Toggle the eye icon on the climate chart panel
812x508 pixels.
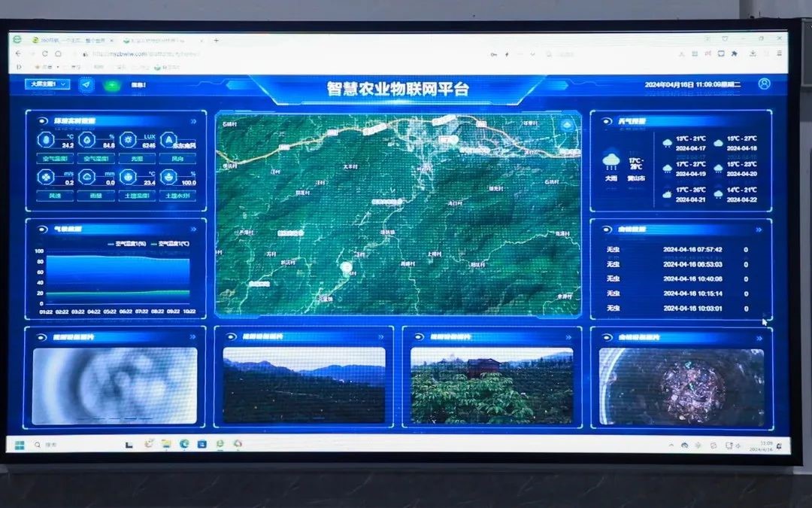(42, 229)
